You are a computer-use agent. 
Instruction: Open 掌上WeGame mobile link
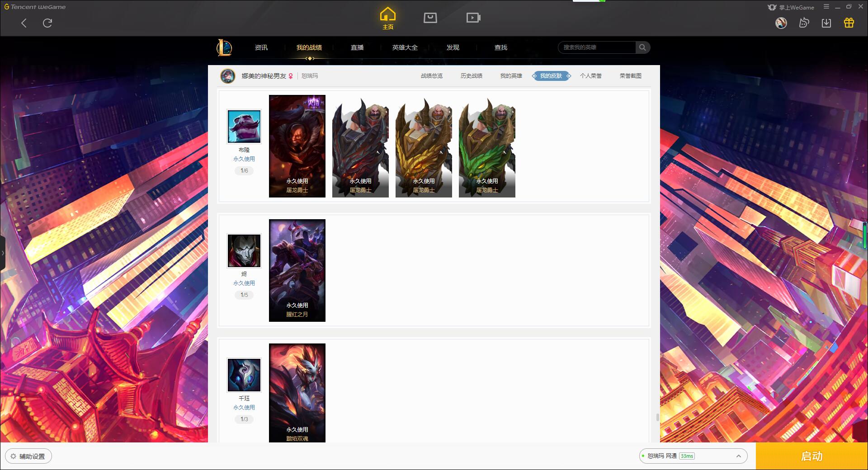[791, 7]
